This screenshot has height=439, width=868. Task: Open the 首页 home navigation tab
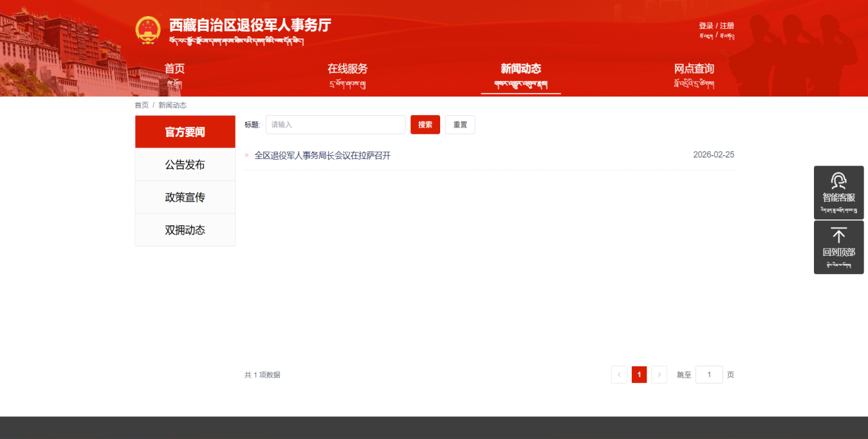pyautogui.click(x=174, y=73)
